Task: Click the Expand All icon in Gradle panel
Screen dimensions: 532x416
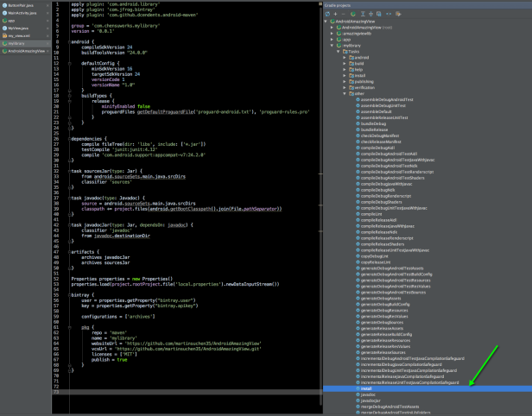Action: tap(361, 15)
